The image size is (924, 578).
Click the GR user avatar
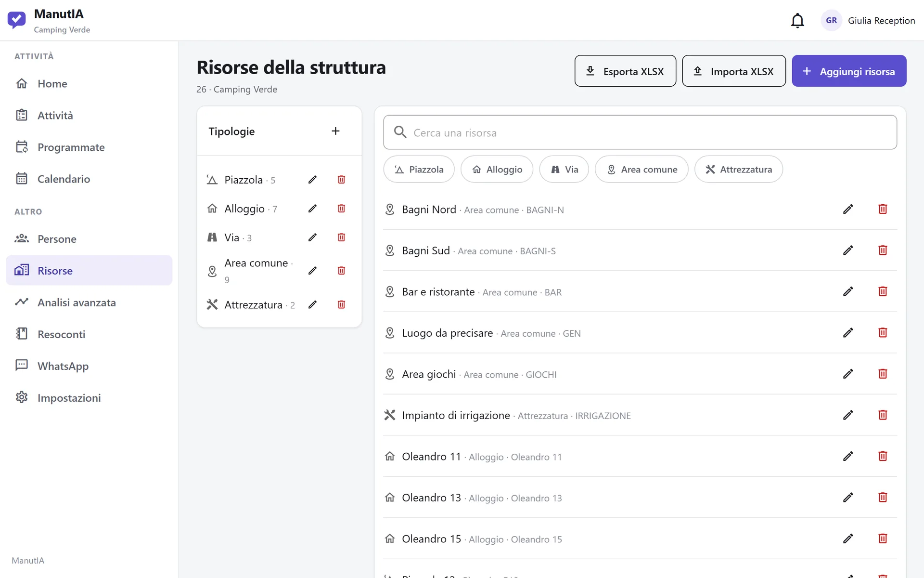(831, 20)
